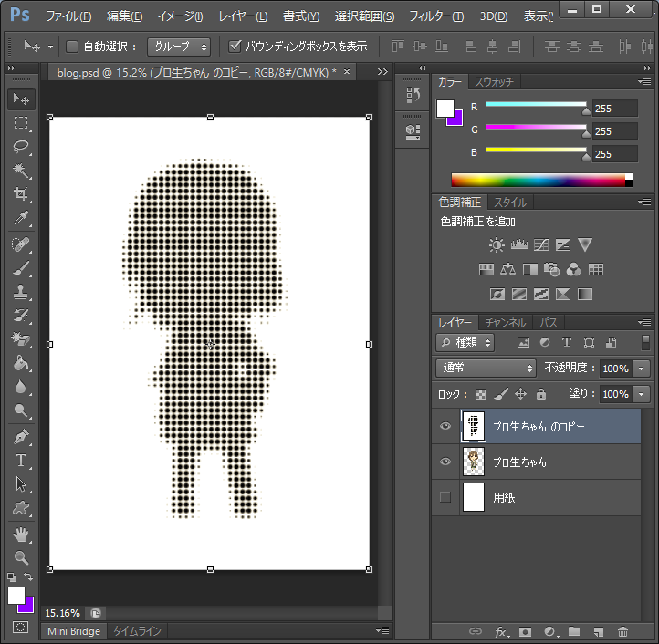Select the Crop tool
The image size is (659, 644).
pos(21,194)
